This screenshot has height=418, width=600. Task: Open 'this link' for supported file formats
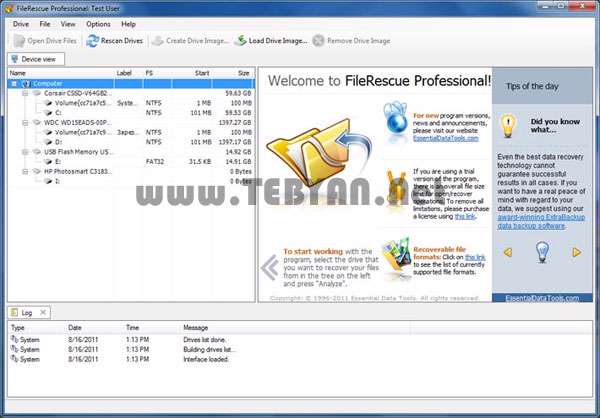475,257
